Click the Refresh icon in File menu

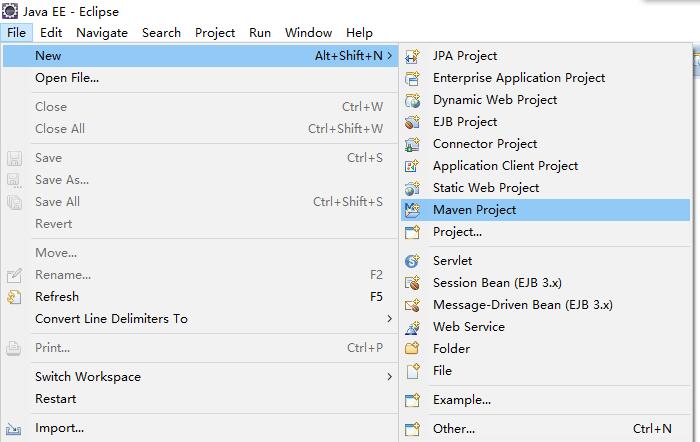pos(14,297)
